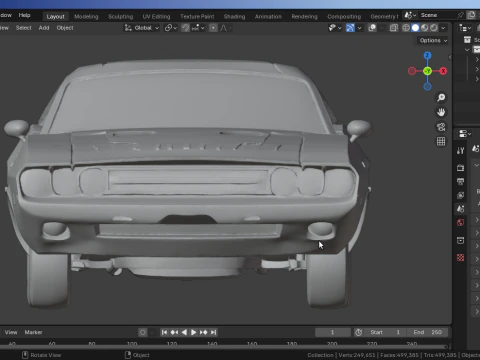Open the snapping options dropdown
The image size is (480, 360).
point(198,28)
